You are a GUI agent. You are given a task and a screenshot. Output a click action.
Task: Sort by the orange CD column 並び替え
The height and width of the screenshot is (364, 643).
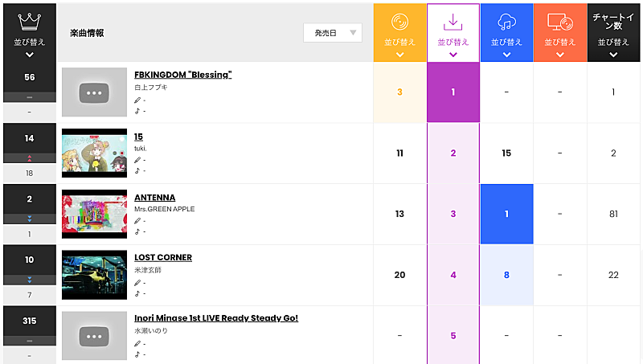tap(399, 42)
